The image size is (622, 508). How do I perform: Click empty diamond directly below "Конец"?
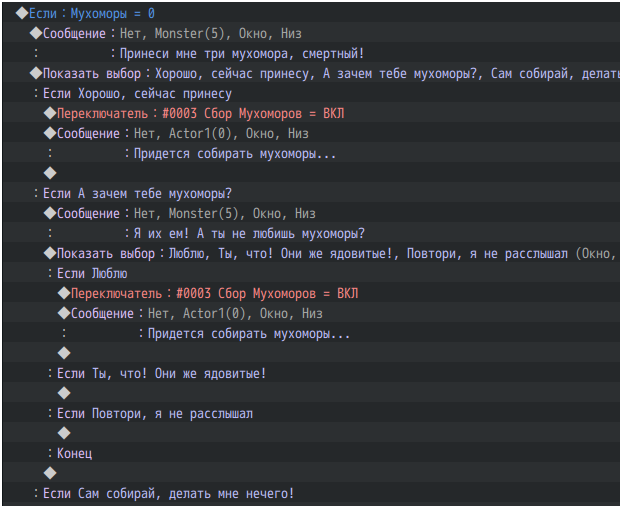click(x=50, y=473)
